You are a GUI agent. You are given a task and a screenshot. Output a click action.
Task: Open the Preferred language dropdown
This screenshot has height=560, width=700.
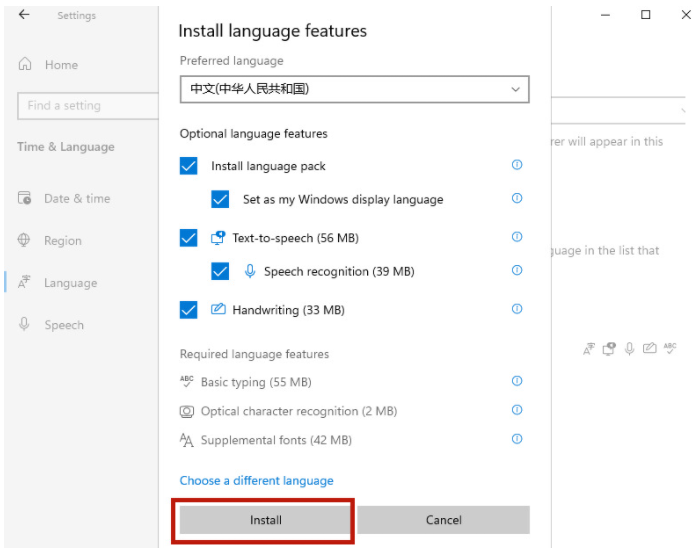(354, 89)
